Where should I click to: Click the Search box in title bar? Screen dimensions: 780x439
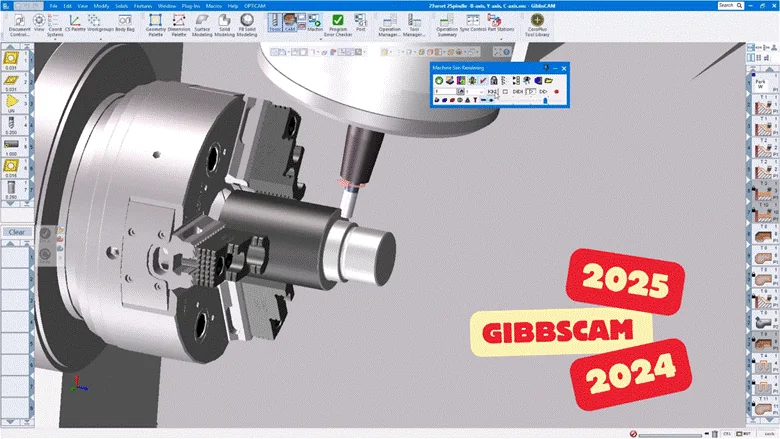(730, 5)
